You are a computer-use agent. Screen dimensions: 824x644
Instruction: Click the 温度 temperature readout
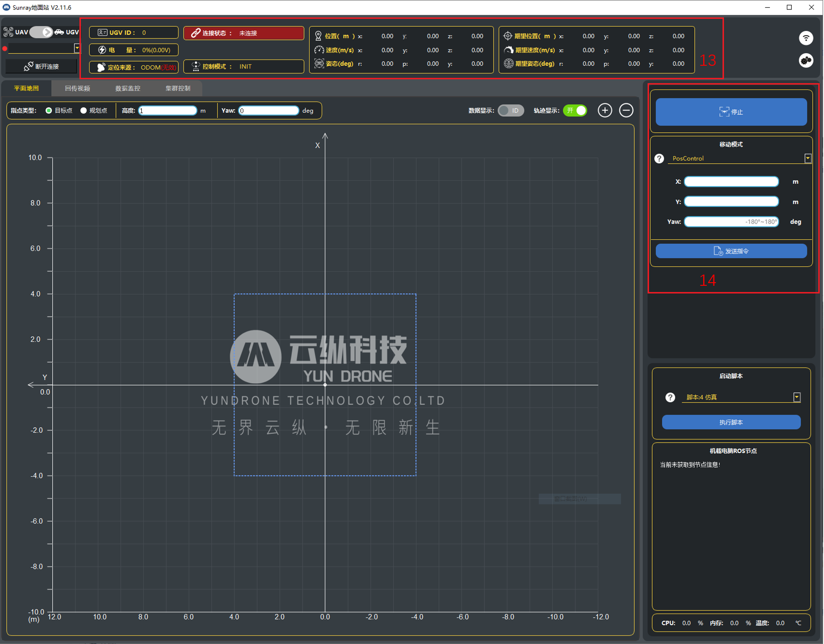coord(778,623)
